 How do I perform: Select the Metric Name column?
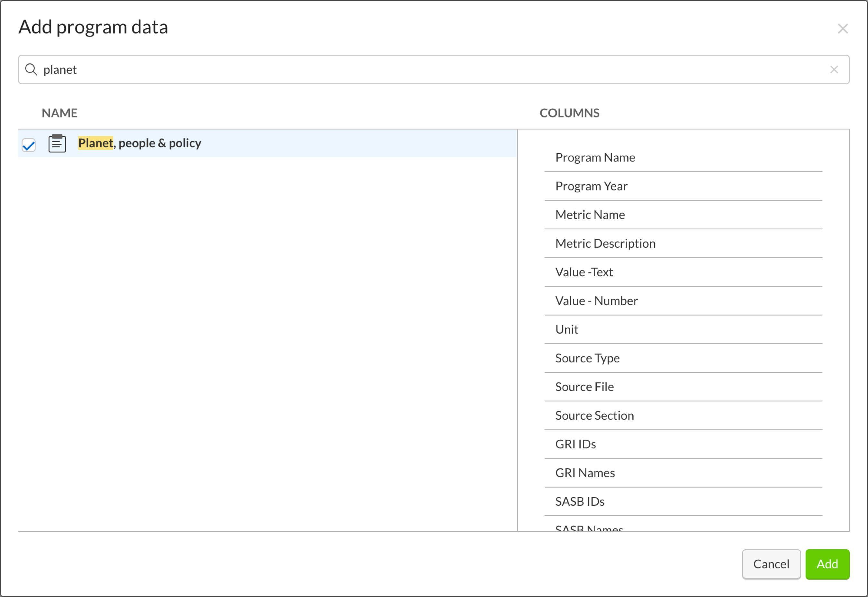(x=683, y=215)
